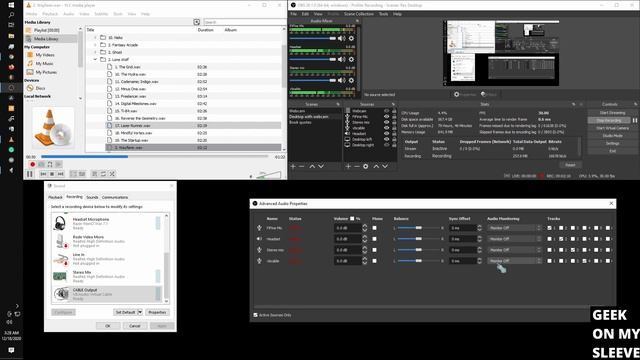640x360 pixels.
Task: Collapse the Lone Wolf folder in VLC
Action: tap(95, 60)
